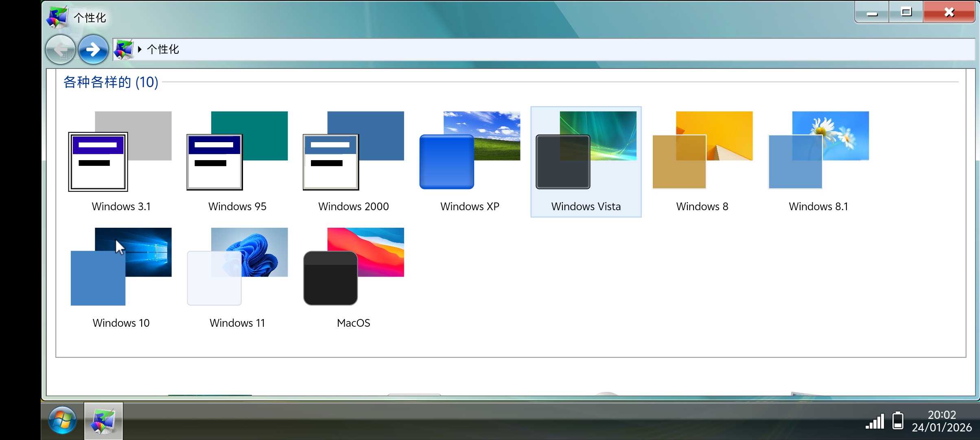Viewport: 980px width, 440px height.
Task: Select the Windows 3.1 theme
Action: pyautogui.click(x=121, y=161)
